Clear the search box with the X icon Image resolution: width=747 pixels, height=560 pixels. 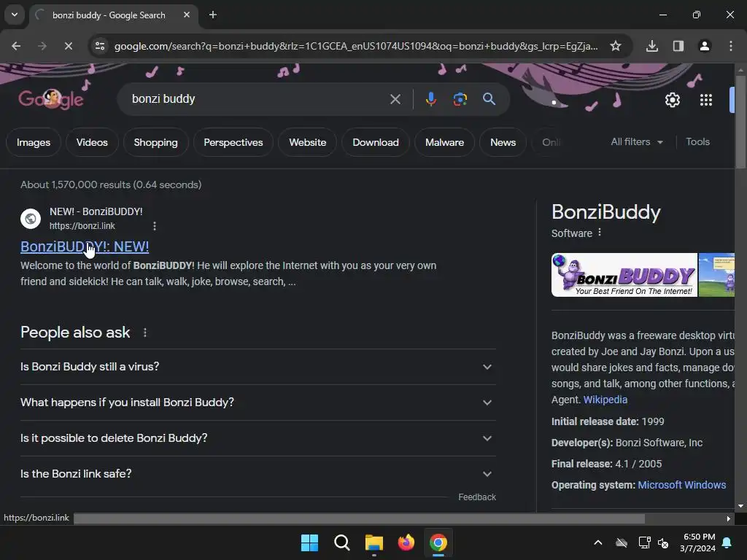click(395, 99)
